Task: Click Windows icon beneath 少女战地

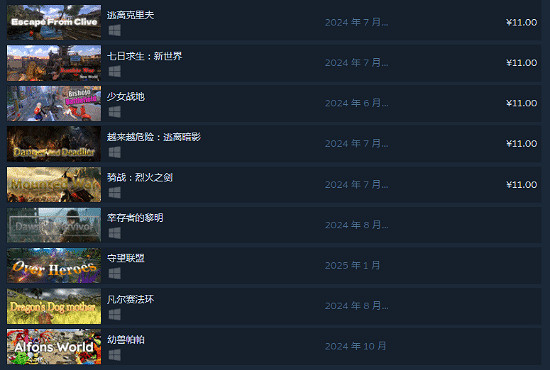Action: coord(115,112)
